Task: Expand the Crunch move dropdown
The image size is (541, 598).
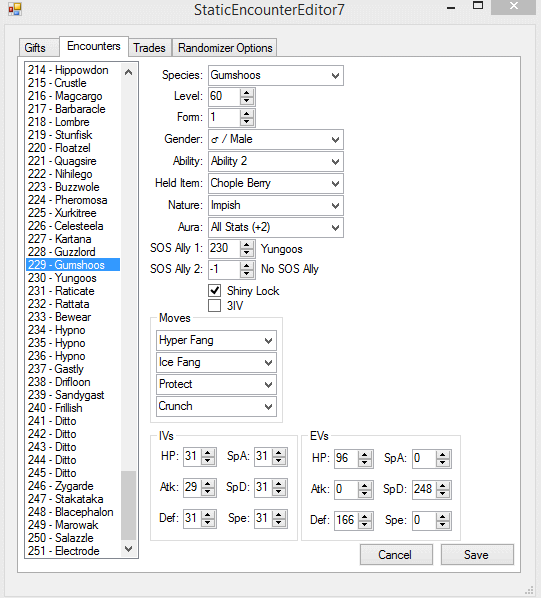Action: (x=216, y=407)
